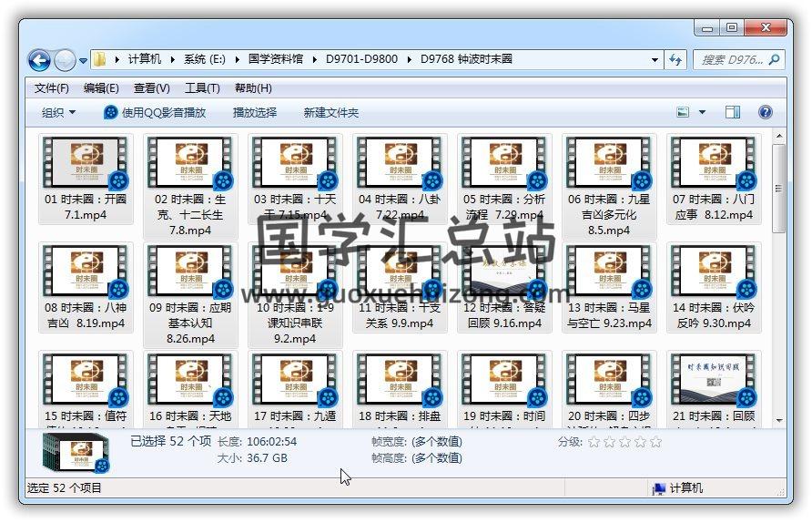This screenshot has width=812, height=523.
Task: Click the folder icon in address bar
Action: (x=100, y=59)
